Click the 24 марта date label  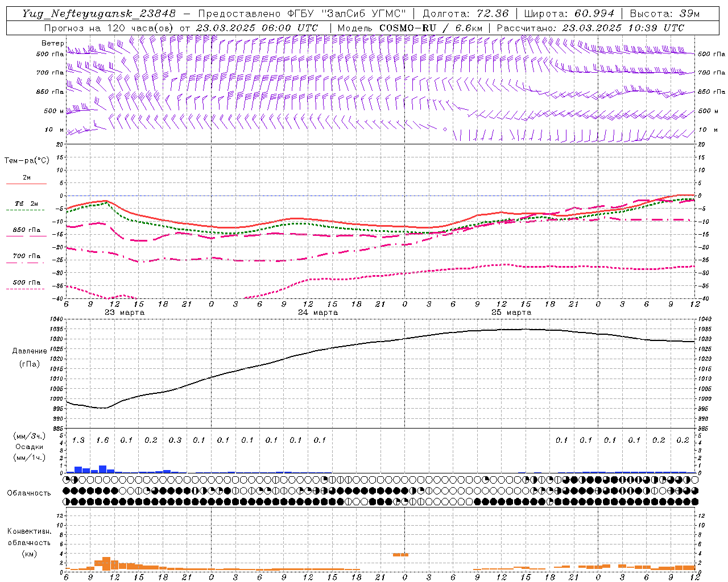point(318,313)
